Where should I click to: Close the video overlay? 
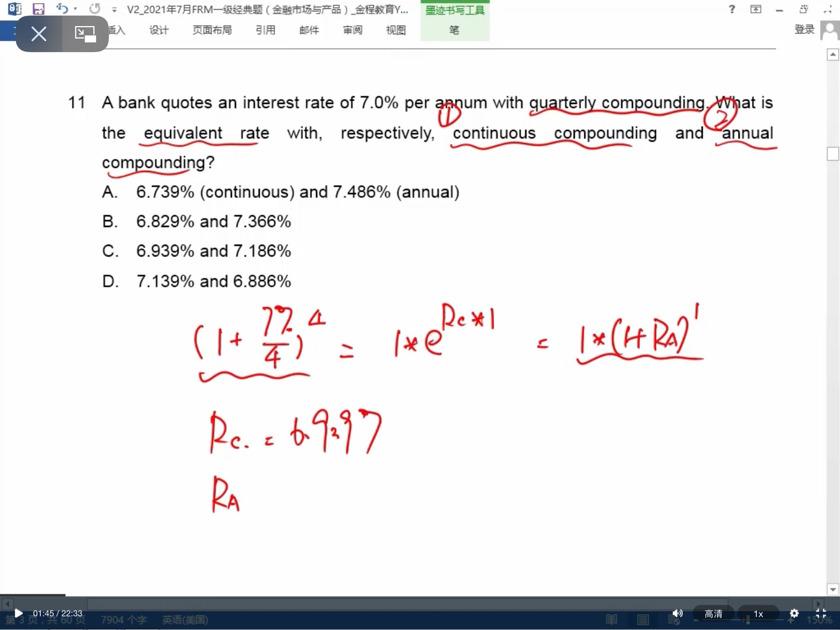coord(39,34)
